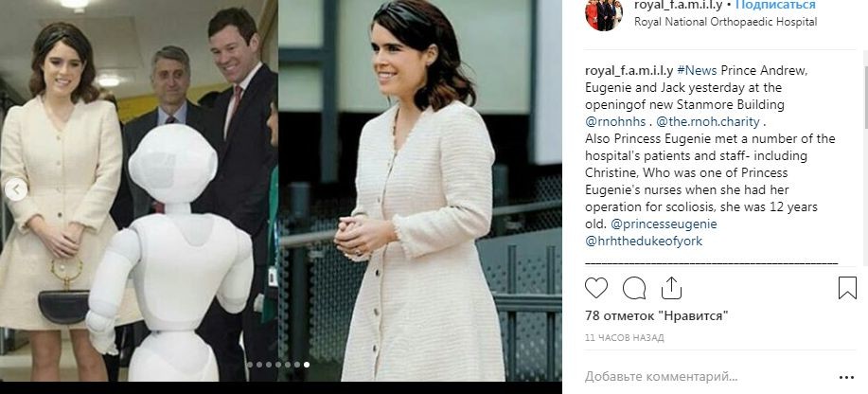The height and width of the screenshot is (394, 868).
Task: Select the first carousel dot indicator
Action: click(x=250, y=365)
